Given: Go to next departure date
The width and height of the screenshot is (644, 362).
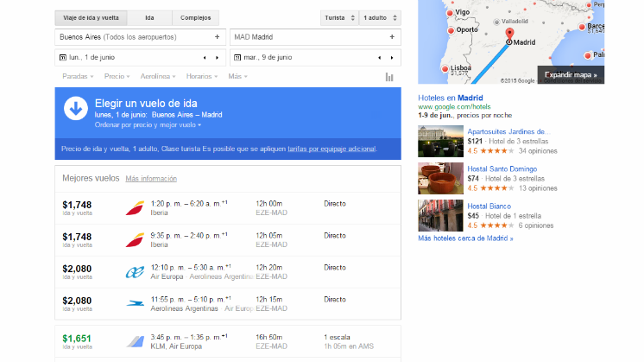Looking at the screenshot, I should (x=218, y=58).
